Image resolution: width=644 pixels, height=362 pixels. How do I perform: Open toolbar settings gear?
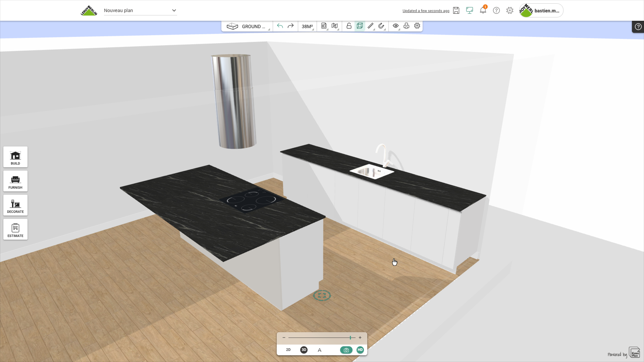[x=417, y=26]
